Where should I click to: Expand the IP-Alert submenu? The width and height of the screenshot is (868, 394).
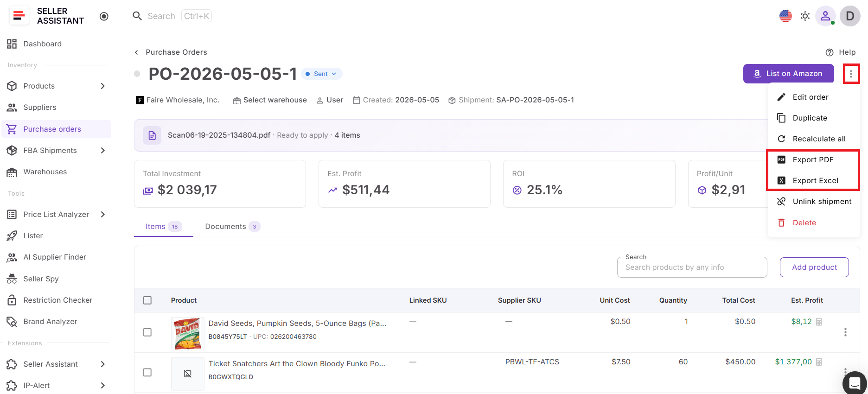(103, 386)
